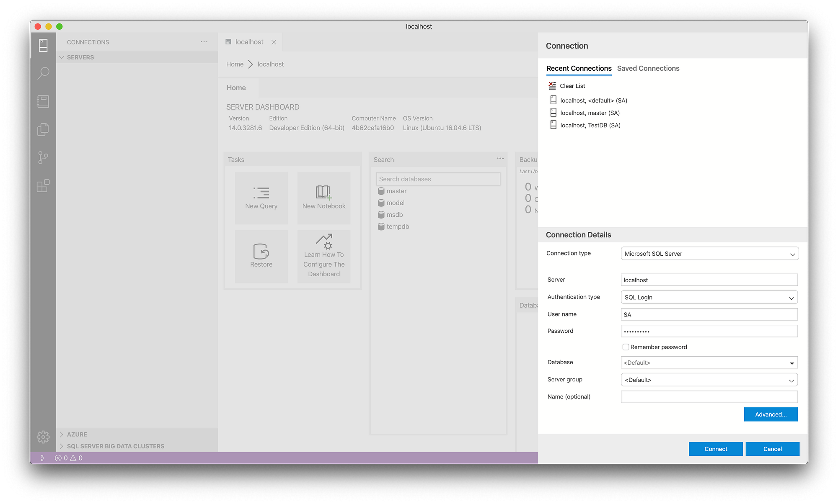Enable the Remember password checkbox
Viewport: 838px width, 504px height.
pos(626,347)
